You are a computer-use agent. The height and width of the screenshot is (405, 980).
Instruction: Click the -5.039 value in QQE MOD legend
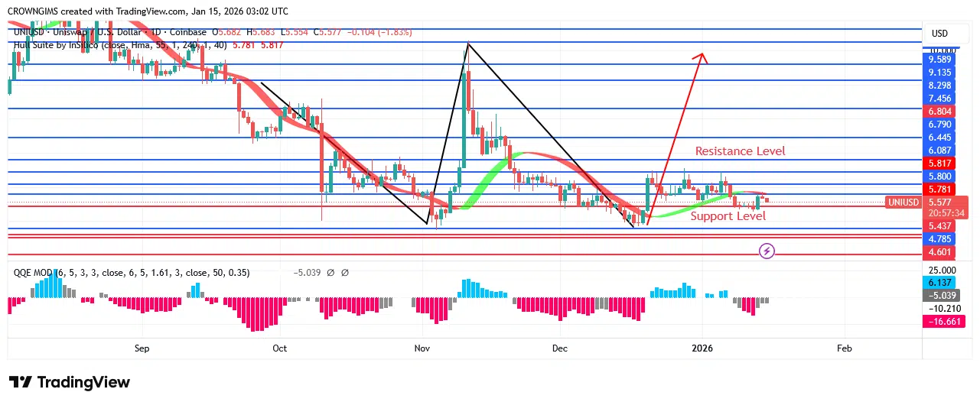pos(308,273)
